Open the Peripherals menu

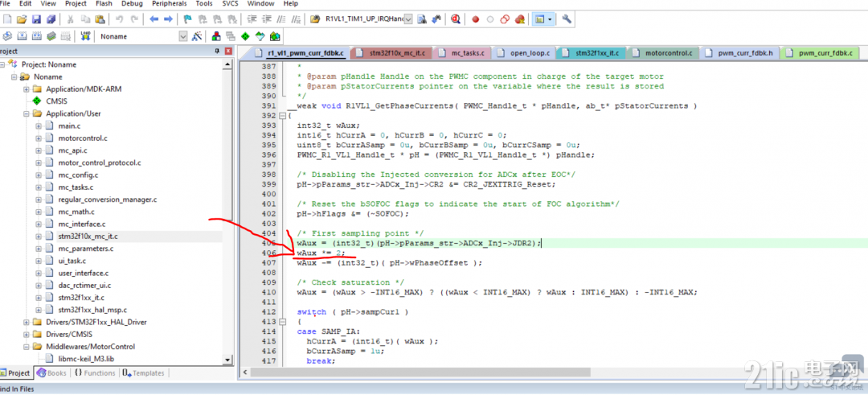169,3
